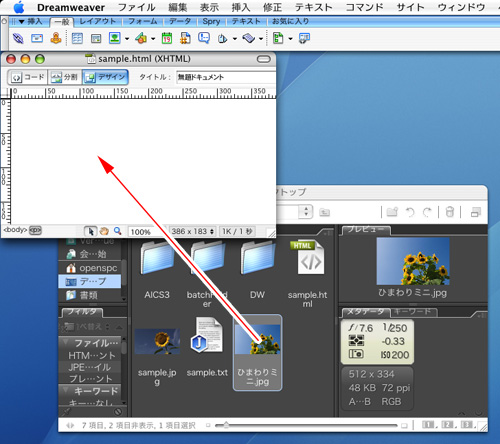Click delete trash icon in Bridge toolbar

tap(450, 212)
